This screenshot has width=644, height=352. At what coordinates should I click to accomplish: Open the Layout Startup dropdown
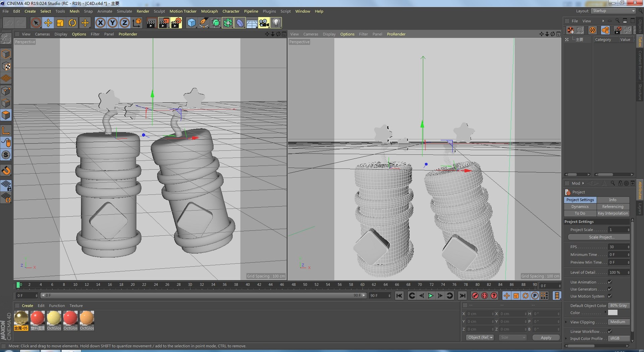613,11
